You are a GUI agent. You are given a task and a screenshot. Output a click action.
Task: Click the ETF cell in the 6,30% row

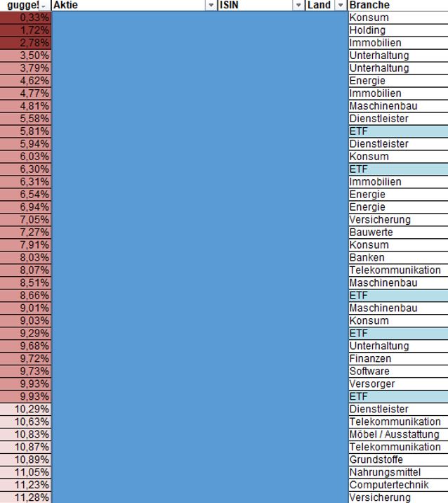(x=398, y=169)
